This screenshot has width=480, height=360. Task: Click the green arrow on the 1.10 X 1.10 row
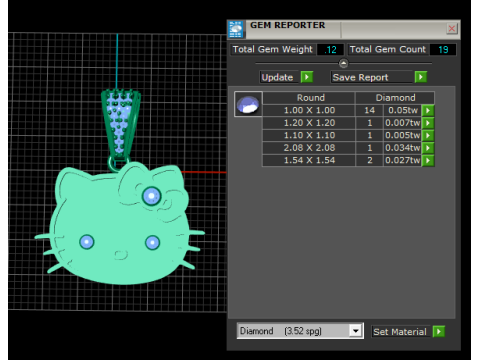[x=428, y=135]
